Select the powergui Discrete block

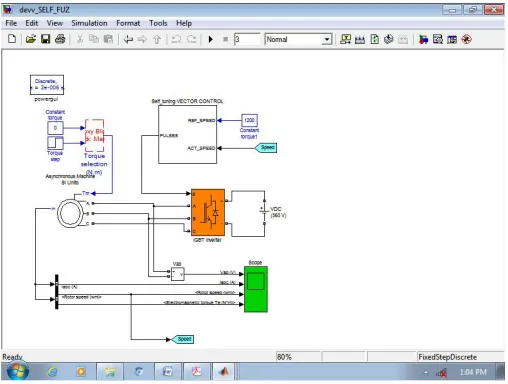tap(47, 85)
